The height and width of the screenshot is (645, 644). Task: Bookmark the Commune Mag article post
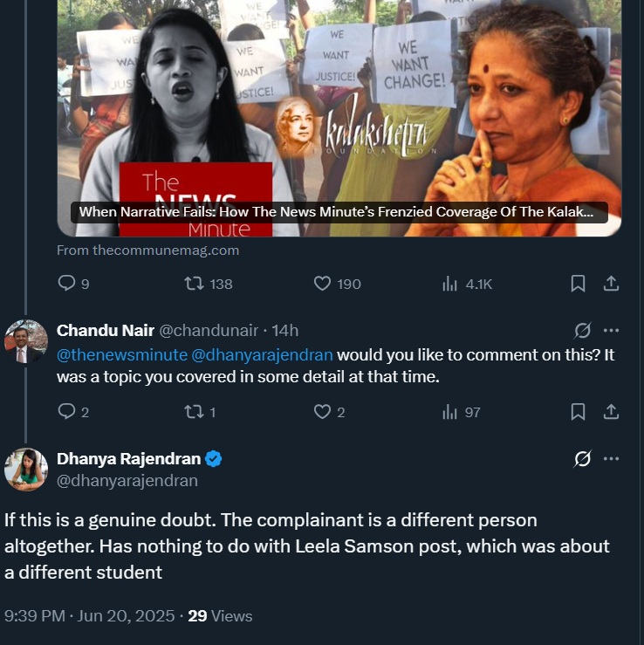pos(578,284)
